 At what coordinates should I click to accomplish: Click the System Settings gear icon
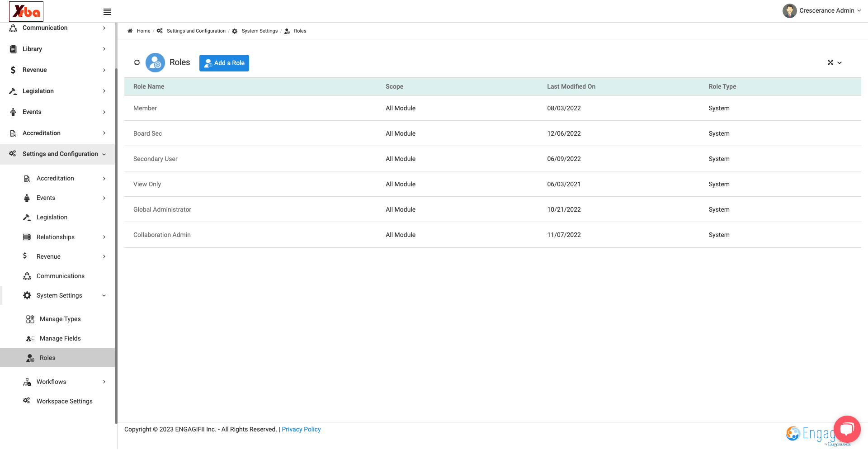[27, 295]
